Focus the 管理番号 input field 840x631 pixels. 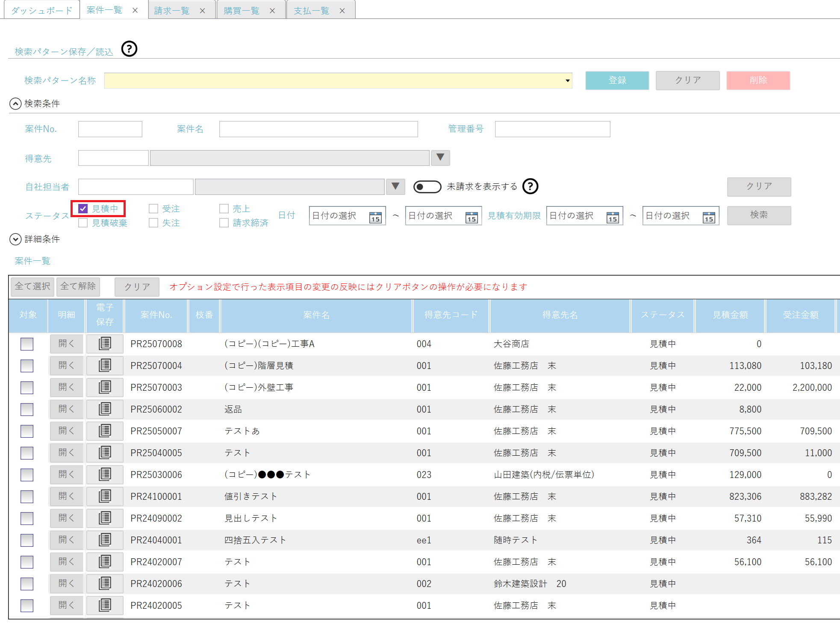click(552, 129)
